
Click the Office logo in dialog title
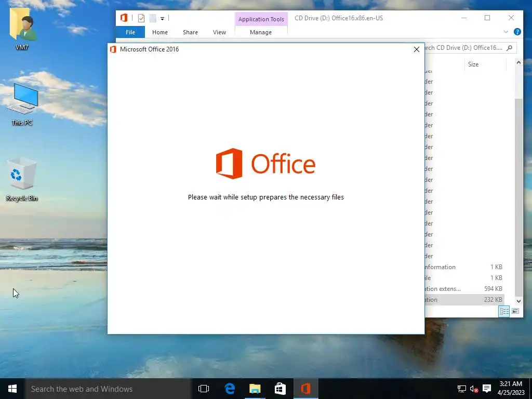[113, 49]
